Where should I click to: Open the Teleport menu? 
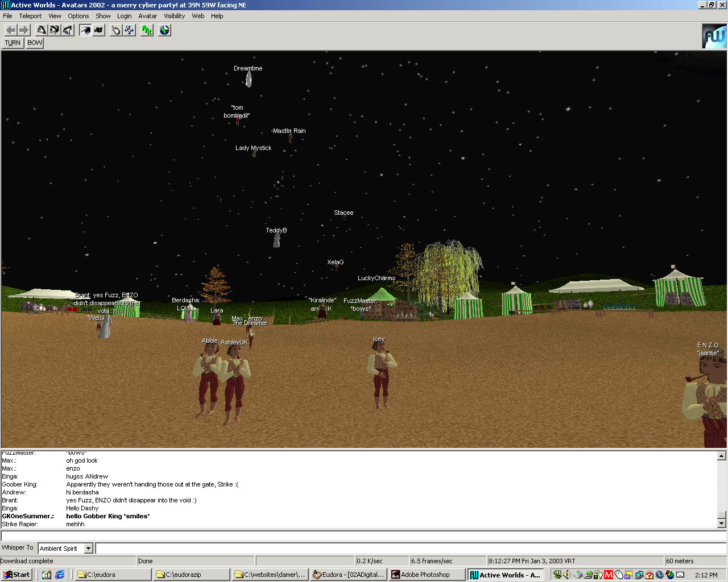tap(30, 16)
